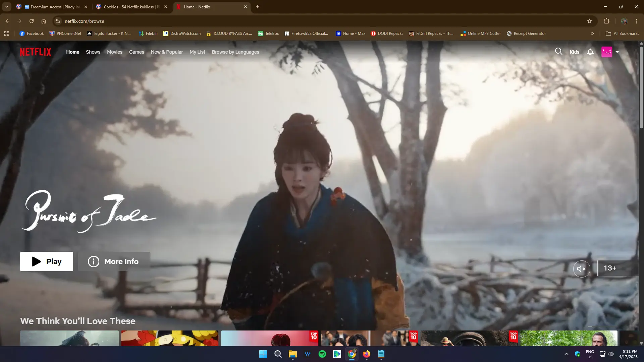Screen dimensions: 644x362
Task: Open the DistroWatch.com bookmark
Action: point(182,34)
